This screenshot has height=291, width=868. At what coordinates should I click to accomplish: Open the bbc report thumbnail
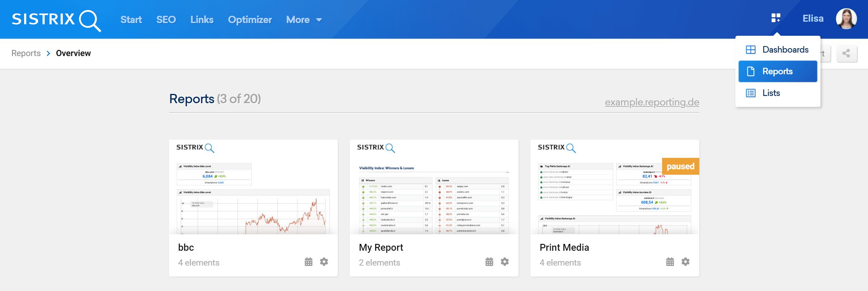(x=253, y=187)
